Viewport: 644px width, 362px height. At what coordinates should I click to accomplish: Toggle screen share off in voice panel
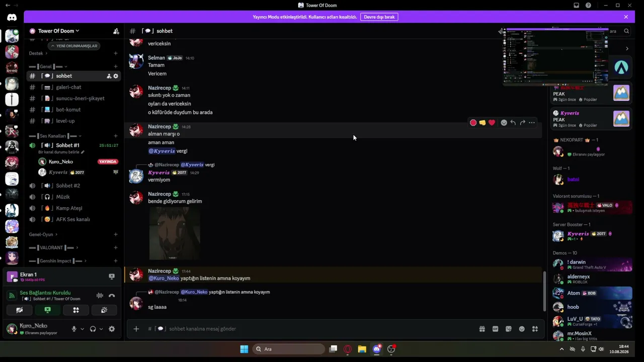tap(48, 310)
